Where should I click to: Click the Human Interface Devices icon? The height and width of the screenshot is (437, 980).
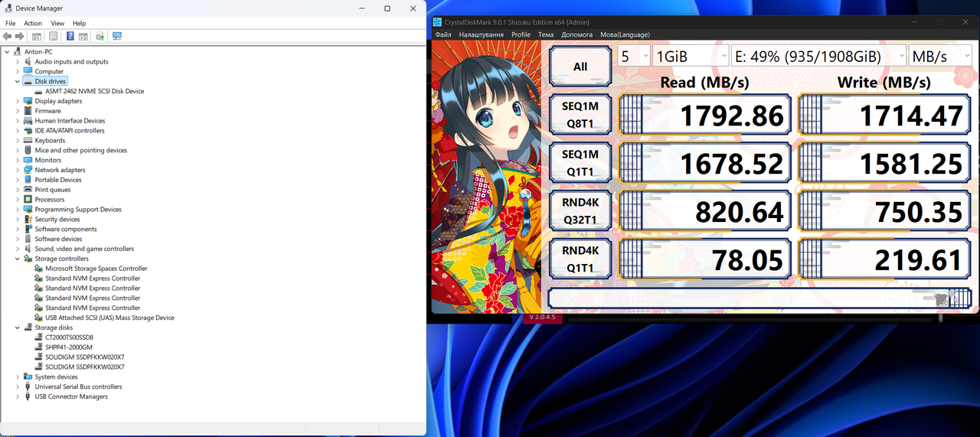click(28, 121)
